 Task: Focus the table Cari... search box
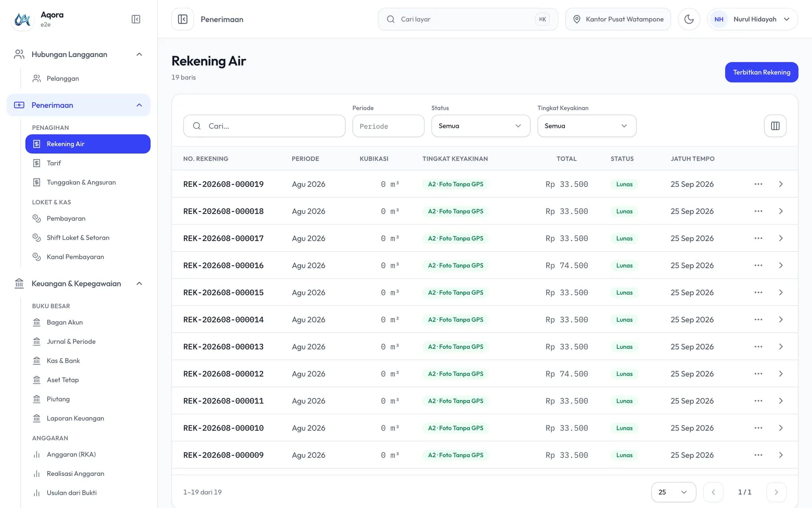click(264, 126)
